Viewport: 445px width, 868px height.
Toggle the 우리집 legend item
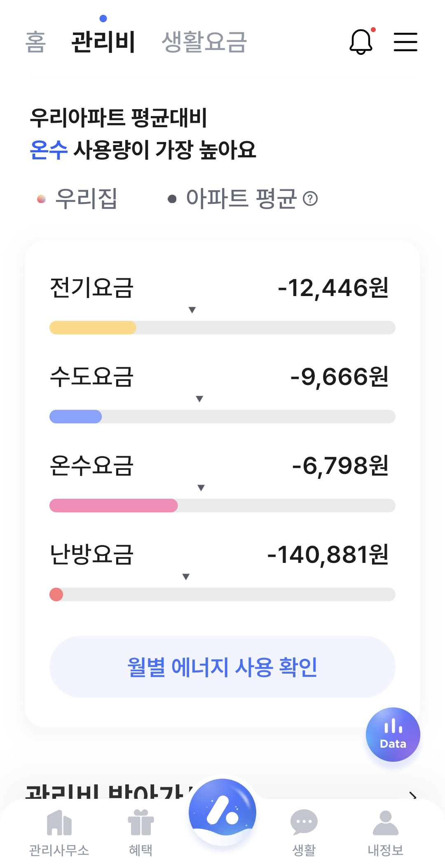tap(77, 199)
